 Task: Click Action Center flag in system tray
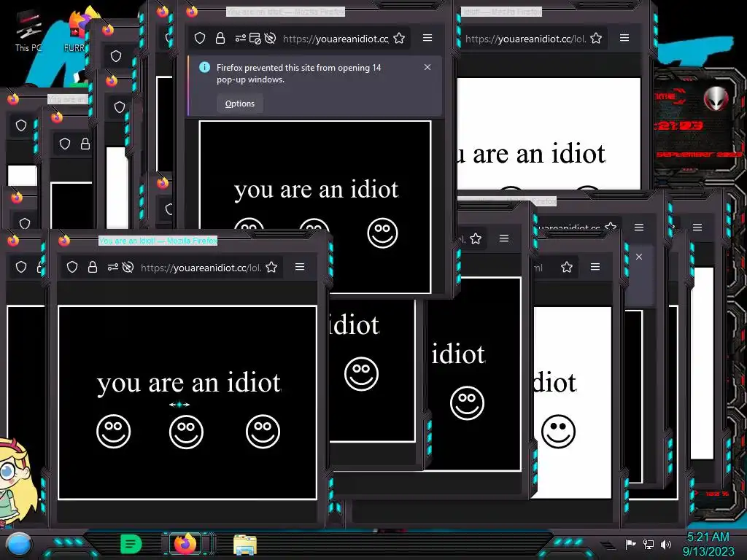point(630,544)
